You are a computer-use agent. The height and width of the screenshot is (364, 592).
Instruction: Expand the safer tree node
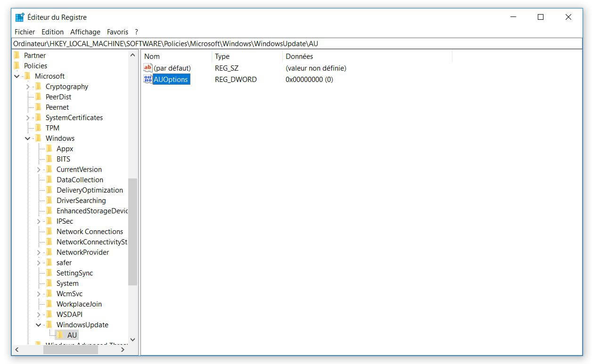click(x=39, y=263)
